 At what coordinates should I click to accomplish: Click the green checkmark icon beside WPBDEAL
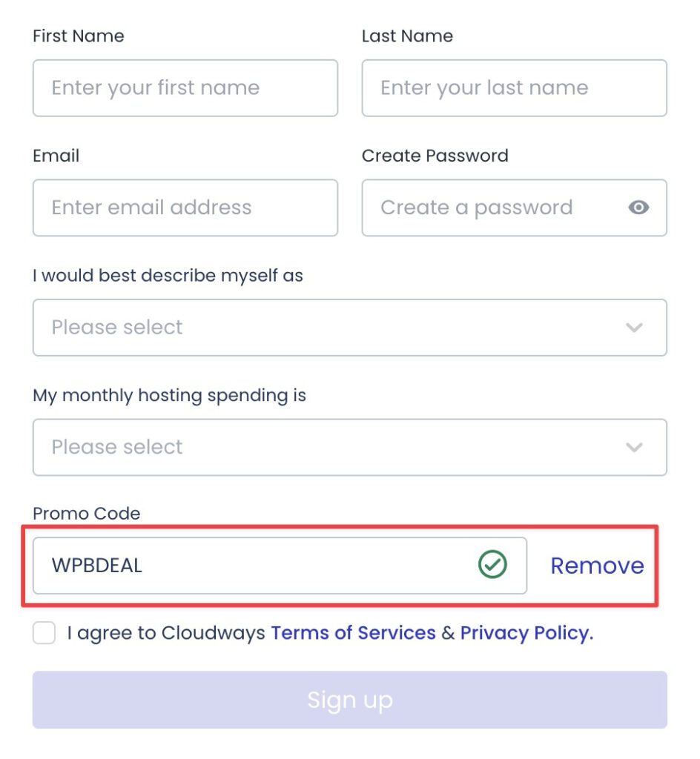point(492,566)
